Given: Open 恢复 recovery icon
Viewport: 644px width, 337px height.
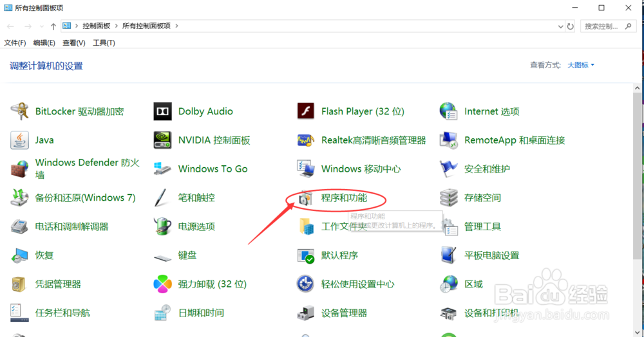Looking at the screenshot, I should pos(19,255).
